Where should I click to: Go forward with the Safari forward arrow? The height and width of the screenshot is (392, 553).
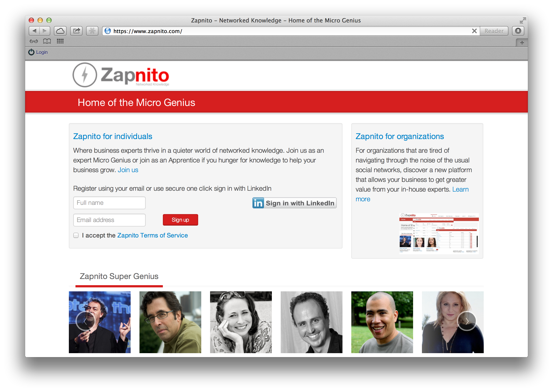pyautogui.click(x=45, y=31)
